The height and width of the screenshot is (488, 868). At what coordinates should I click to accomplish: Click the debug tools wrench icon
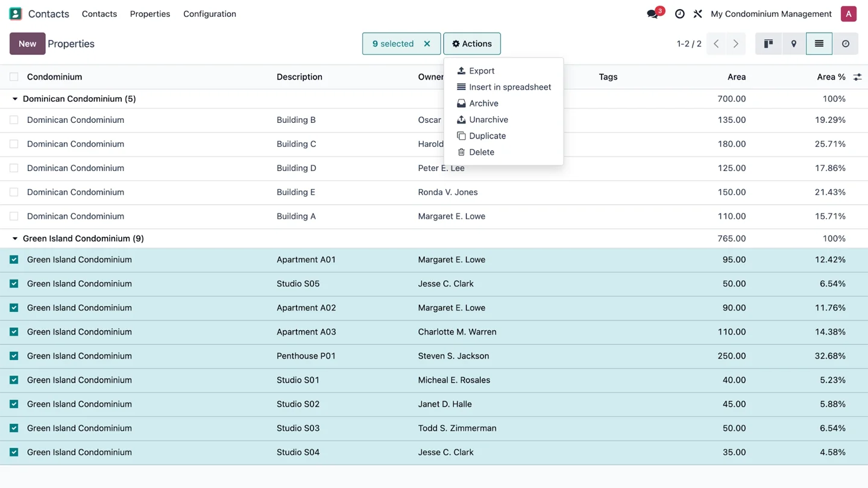[697, 14]
